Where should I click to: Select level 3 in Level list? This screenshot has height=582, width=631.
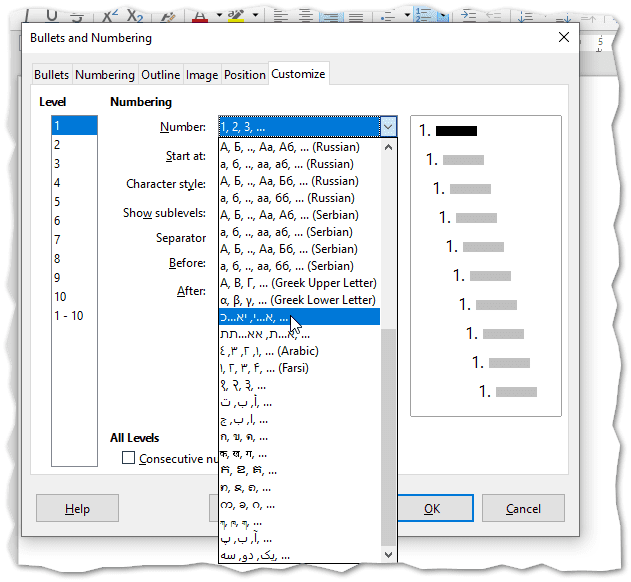point(74,163)
